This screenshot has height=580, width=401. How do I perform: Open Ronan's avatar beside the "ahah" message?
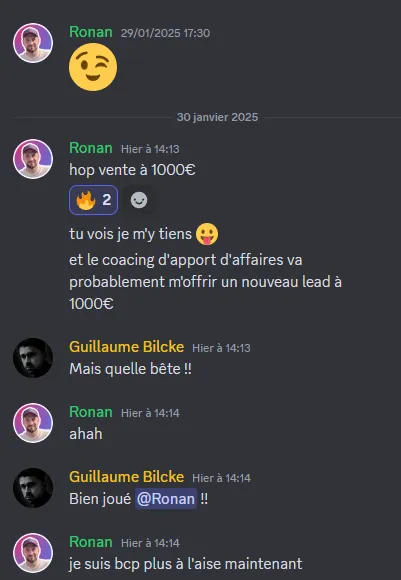[33, 423]
